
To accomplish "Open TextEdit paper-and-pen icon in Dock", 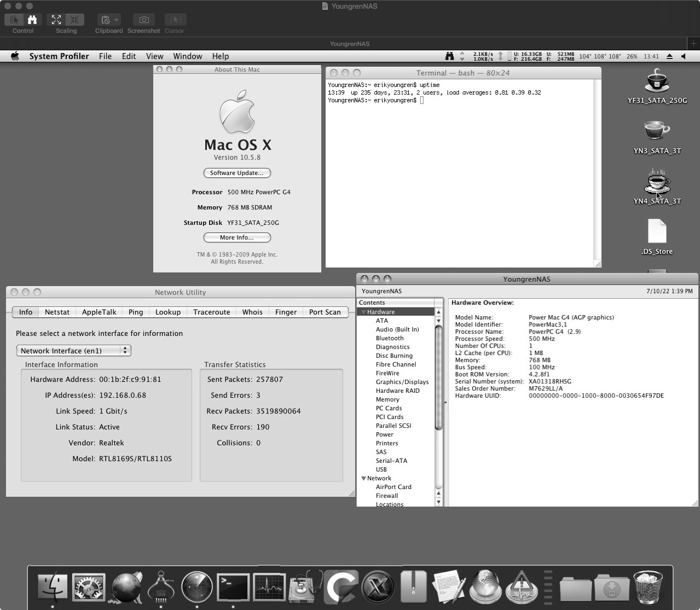I will [x=449, y=586].
